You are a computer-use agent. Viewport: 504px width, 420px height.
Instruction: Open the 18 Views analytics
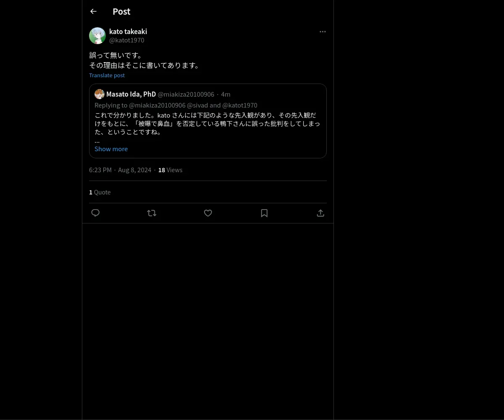point(170,170)
